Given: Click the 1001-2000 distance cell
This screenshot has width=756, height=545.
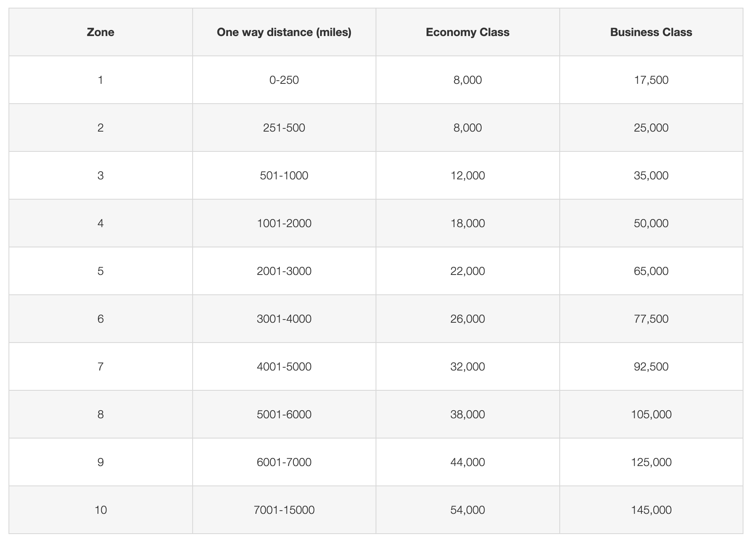Looking at the screenshot, I should click(x=284, y=224).
